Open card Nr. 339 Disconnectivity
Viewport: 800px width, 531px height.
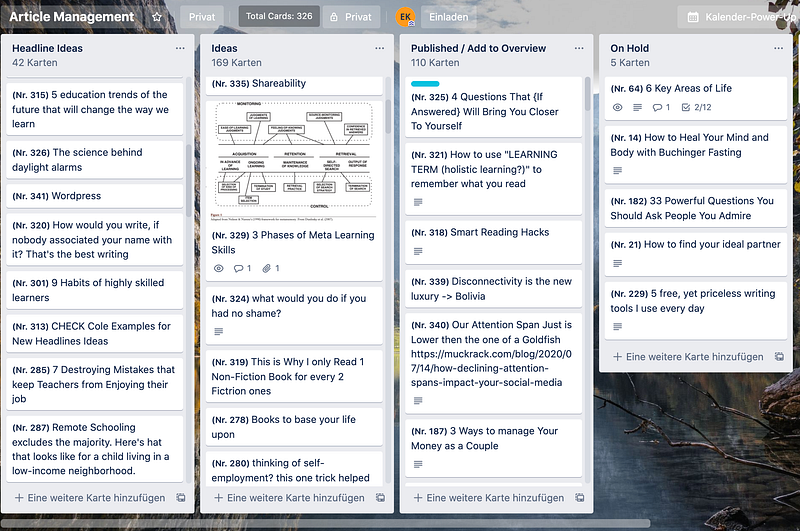pyautogui.click(x=493, y=289)
